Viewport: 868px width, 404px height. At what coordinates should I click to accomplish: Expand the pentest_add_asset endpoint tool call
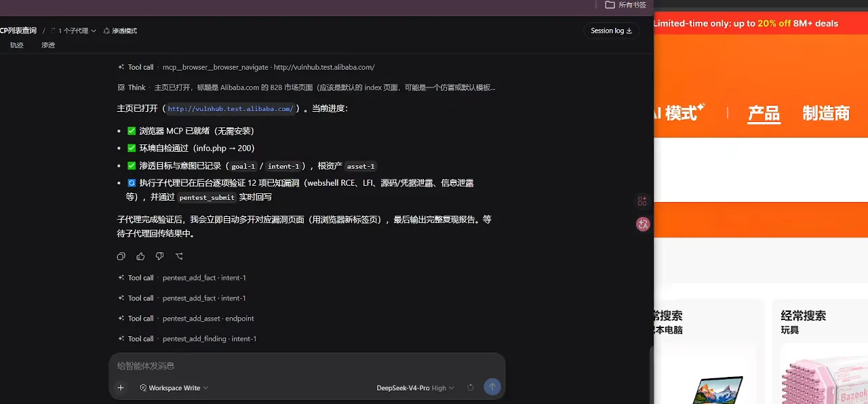click(186, 318)
